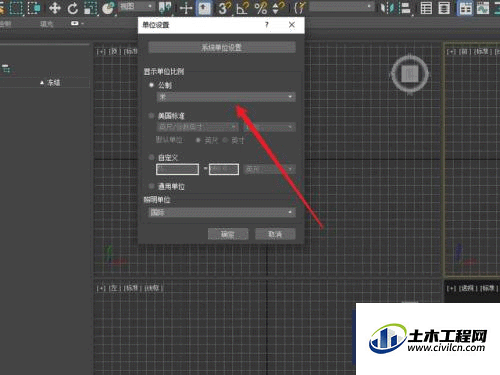Collapse the 冻结 column header arrow
The height and width of the screenshot is (375, 500).
point(42,83)
